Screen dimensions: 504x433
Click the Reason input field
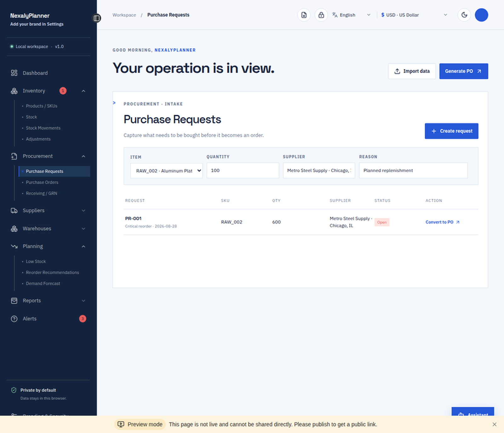(x=413, y=171)
